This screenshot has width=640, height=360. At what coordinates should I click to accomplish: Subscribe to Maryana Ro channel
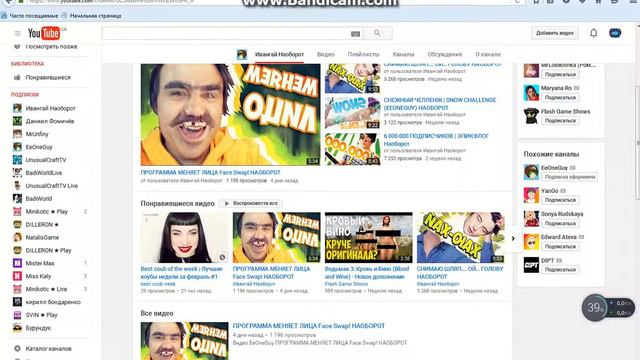point(560,98)
